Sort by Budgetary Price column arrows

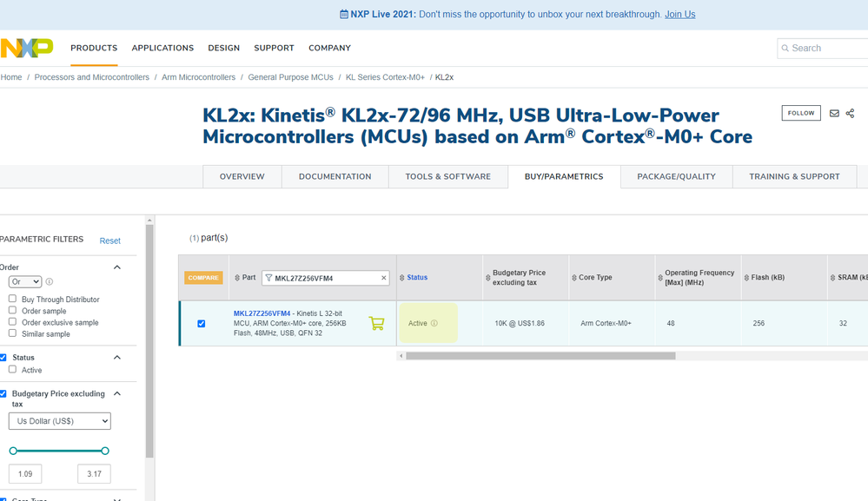point(487,278)
